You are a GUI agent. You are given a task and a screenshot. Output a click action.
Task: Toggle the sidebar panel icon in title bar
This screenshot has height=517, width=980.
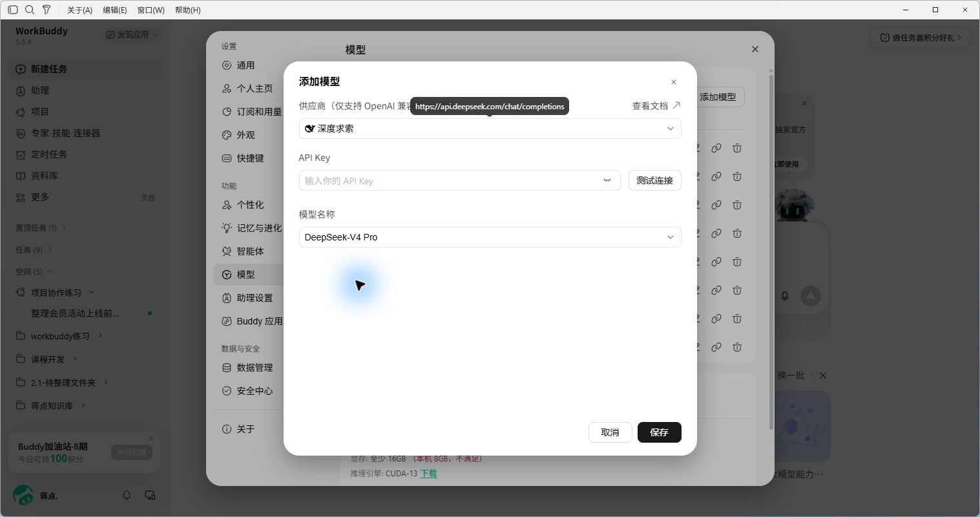click(13, 10)
